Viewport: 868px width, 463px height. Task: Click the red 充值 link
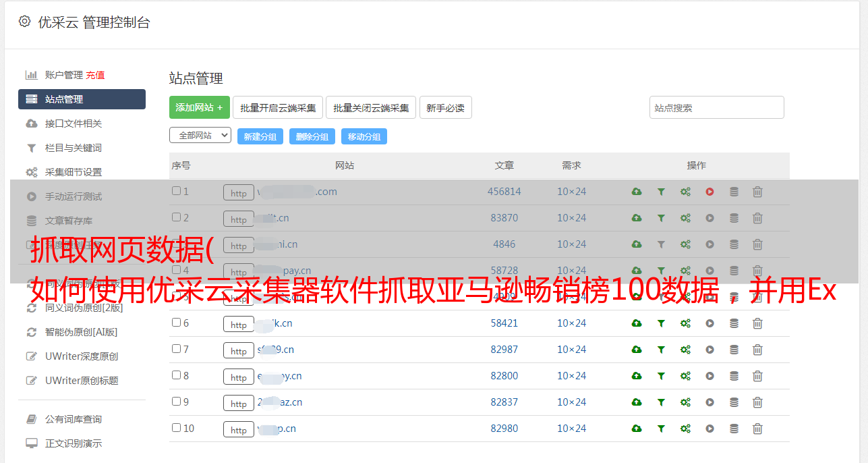coord(95,75)
